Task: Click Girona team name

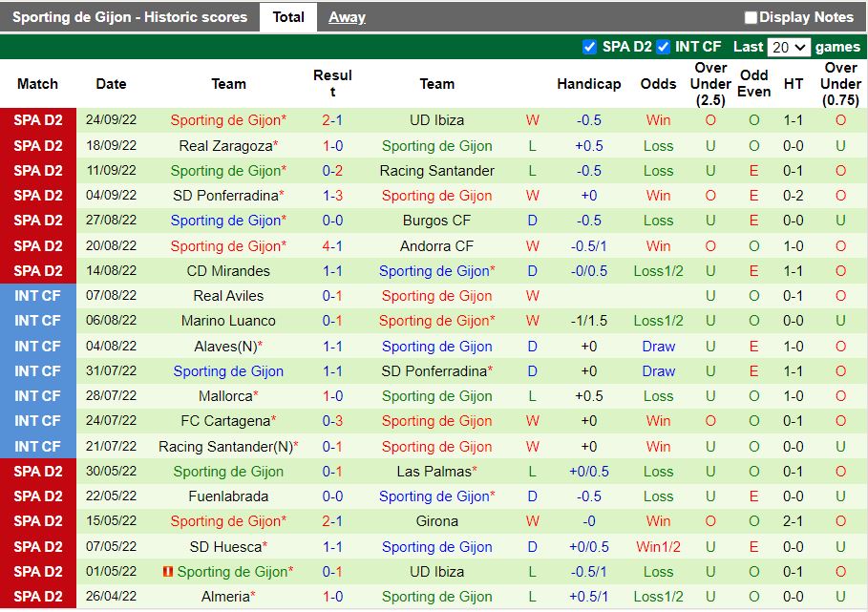Action: (436, 522)
